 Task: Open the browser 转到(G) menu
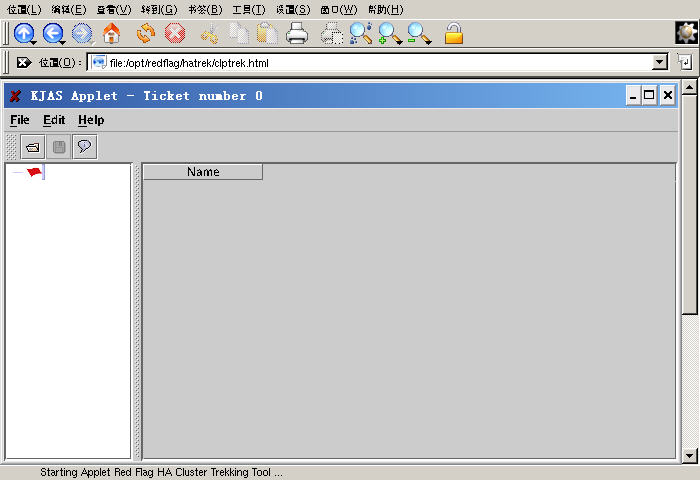click(159, 9)
